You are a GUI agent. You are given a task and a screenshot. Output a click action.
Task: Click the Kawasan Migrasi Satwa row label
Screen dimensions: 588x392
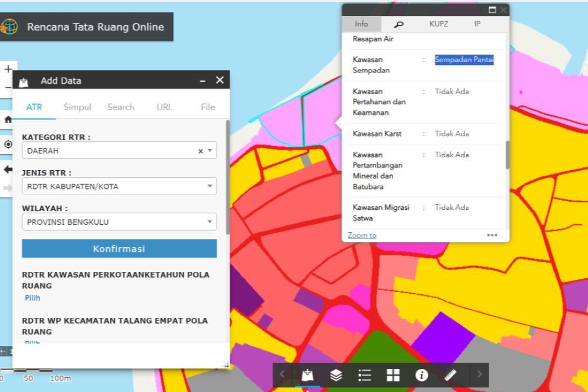click(x=381, y=213)
